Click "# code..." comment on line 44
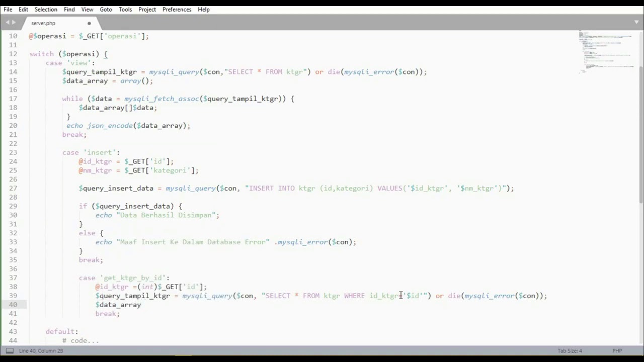 (x=81, y=340)
